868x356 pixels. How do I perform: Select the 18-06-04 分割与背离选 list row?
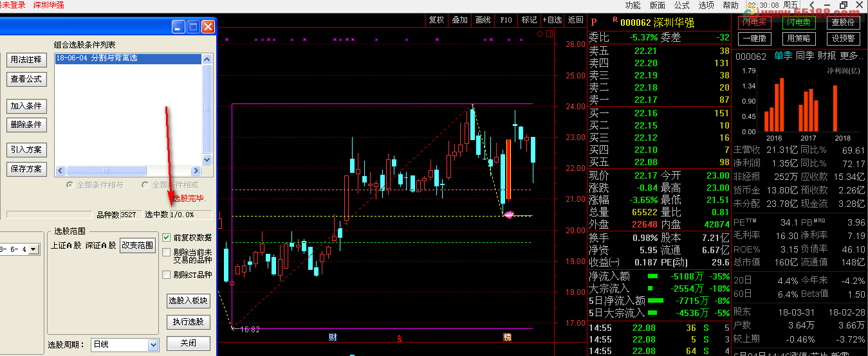(128, 58)
